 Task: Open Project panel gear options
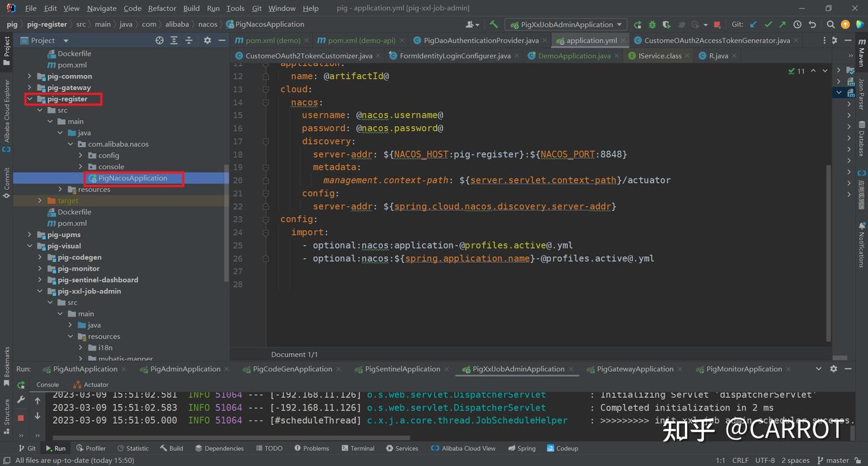pos(207,40)
